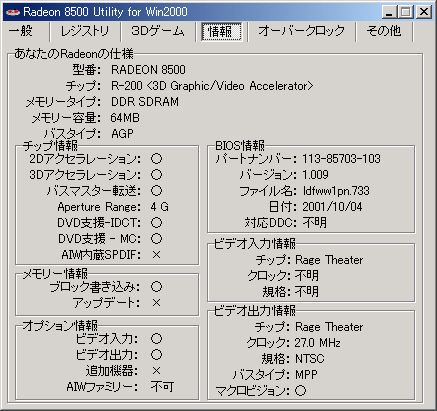Click the 対応DDC value 不明
Viewport: 437px width, 411px height.
click(314, 222)
